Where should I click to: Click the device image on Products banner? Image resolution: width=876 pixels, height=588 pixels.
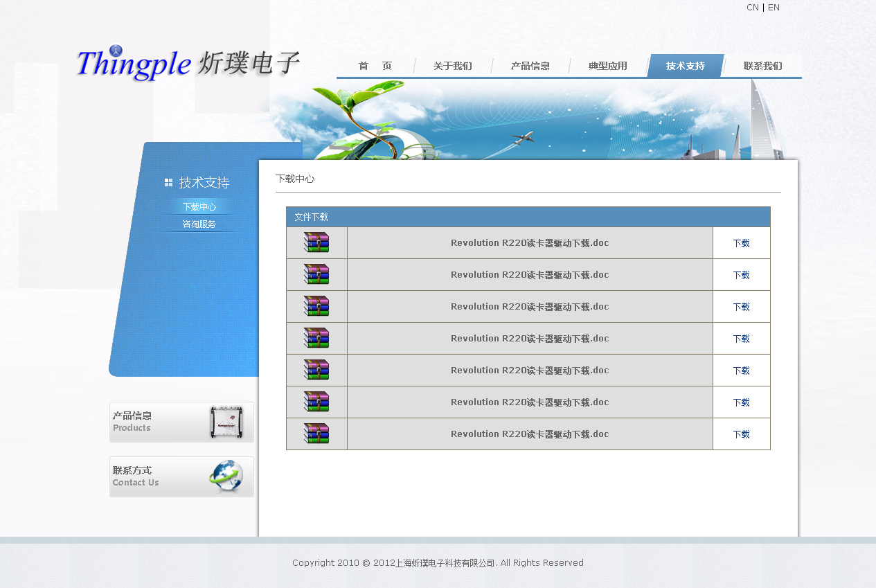226,422
